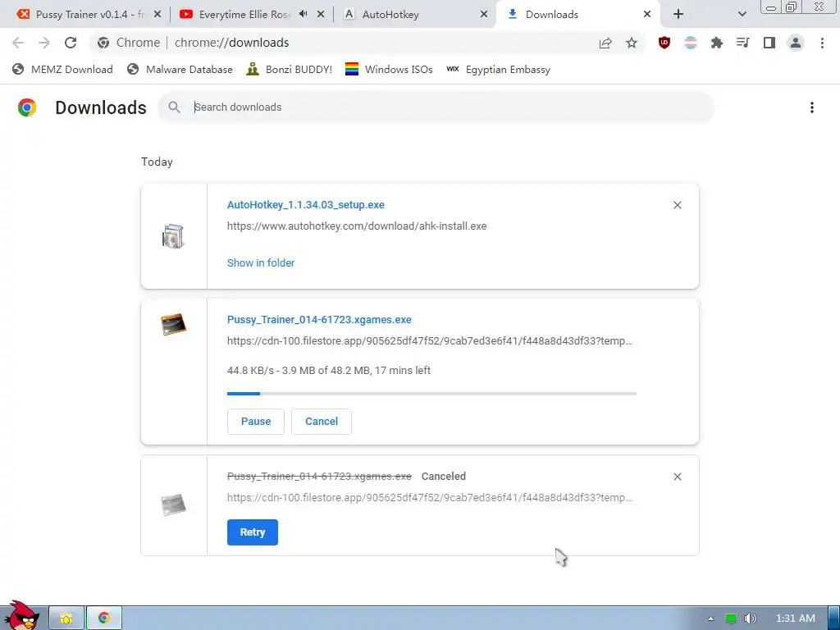
Task: Click the search magnifier icon
Action: [x=174, y=107]
